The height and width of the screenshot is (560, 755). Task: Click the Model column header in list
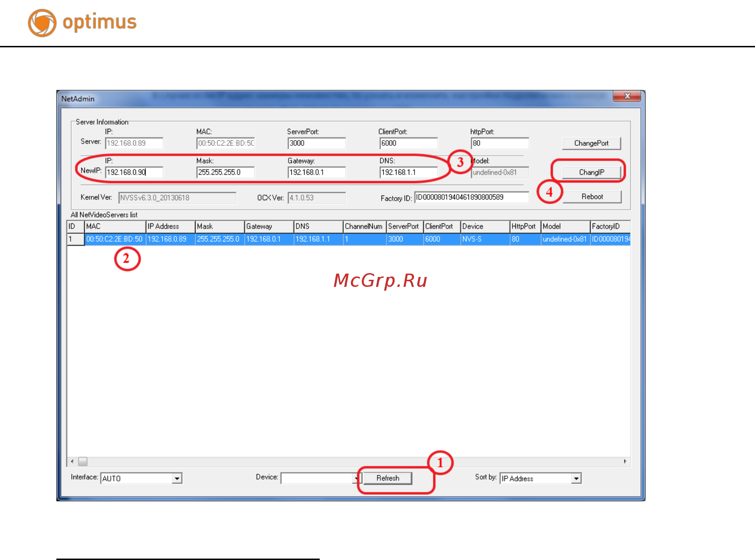[x=566, y=227]
